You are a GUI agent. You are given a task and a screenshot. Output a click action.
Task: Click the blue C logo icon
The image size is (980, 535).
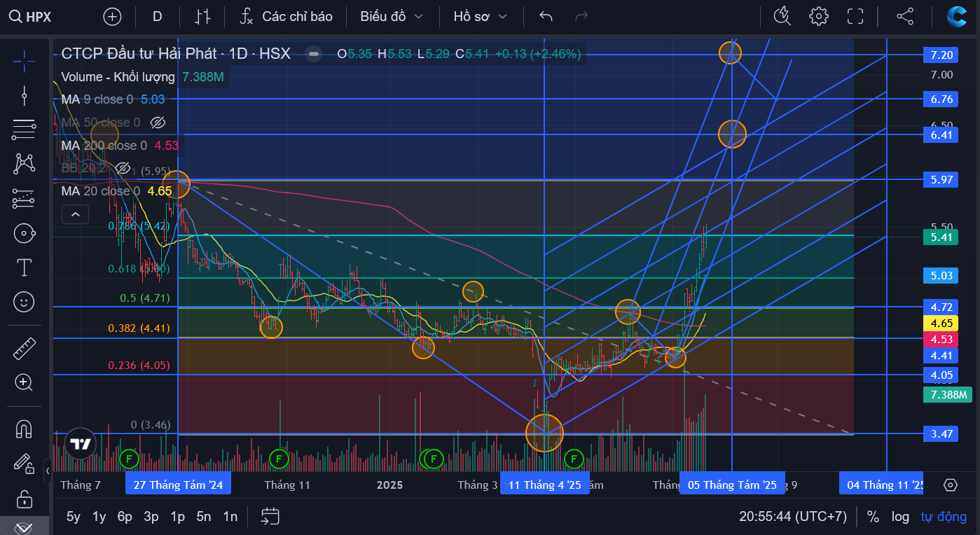click(x=956, y=17)
